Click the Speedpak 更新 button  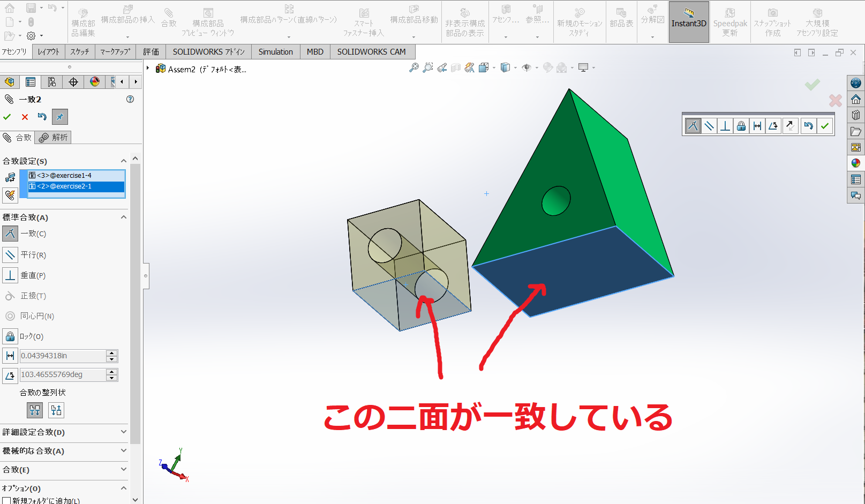[730, 22]
